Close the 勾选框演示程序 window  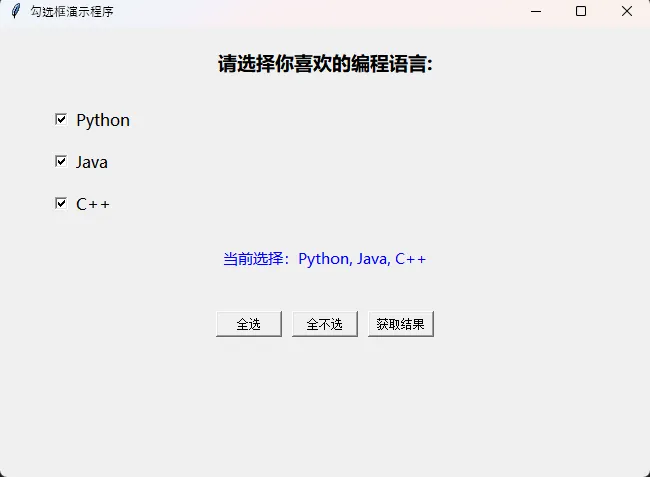(x=626, y=11)
